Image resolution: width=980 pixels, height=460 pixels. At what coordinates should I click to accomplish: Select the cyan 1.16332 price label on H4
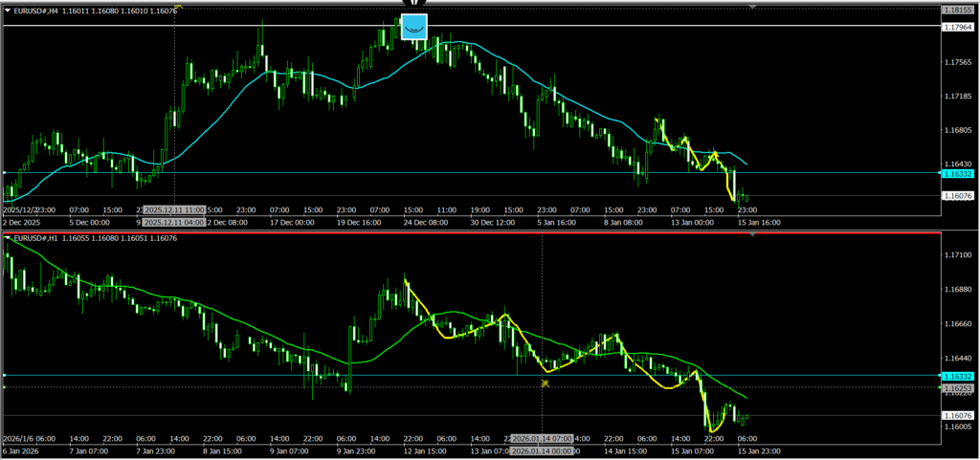(958, 174)
